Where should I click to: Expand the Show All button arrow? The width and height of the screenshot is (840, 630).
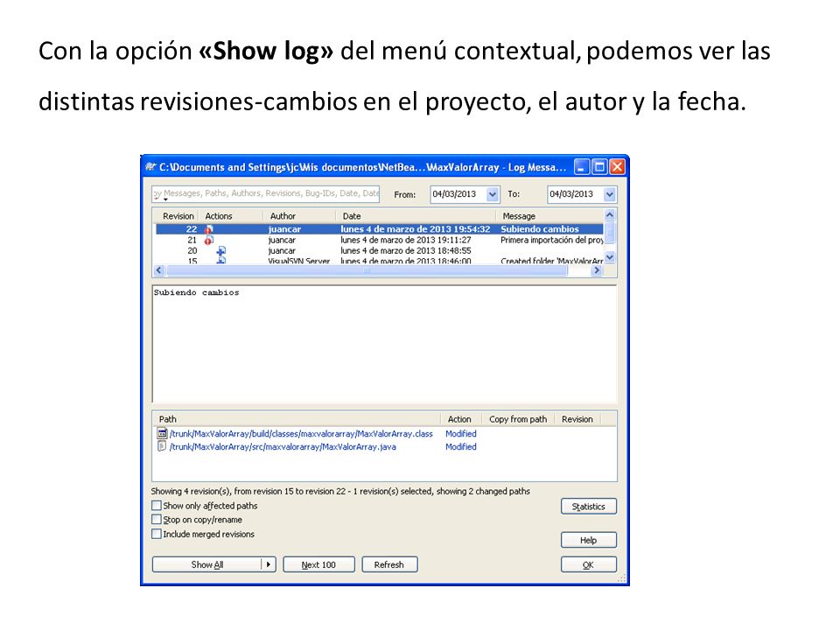[x=269, y=564]
